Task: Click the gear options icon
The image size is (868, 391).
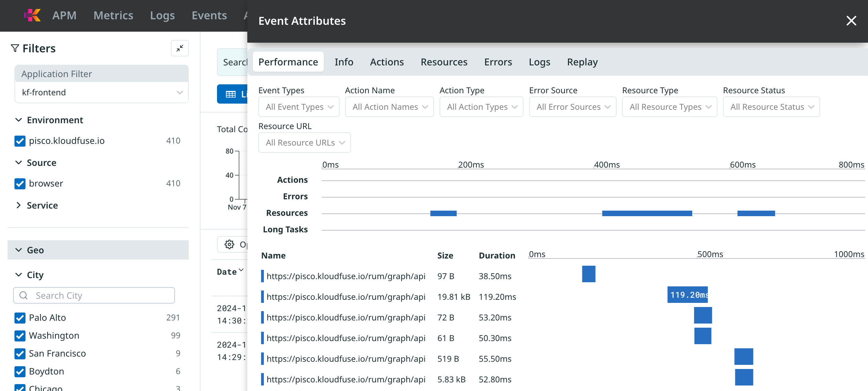Action: (229, 244)
